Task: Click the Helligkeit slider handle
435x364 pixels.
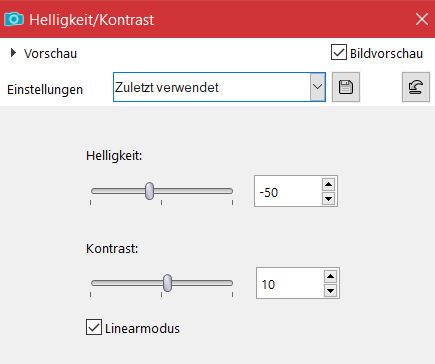Action: 150,191
